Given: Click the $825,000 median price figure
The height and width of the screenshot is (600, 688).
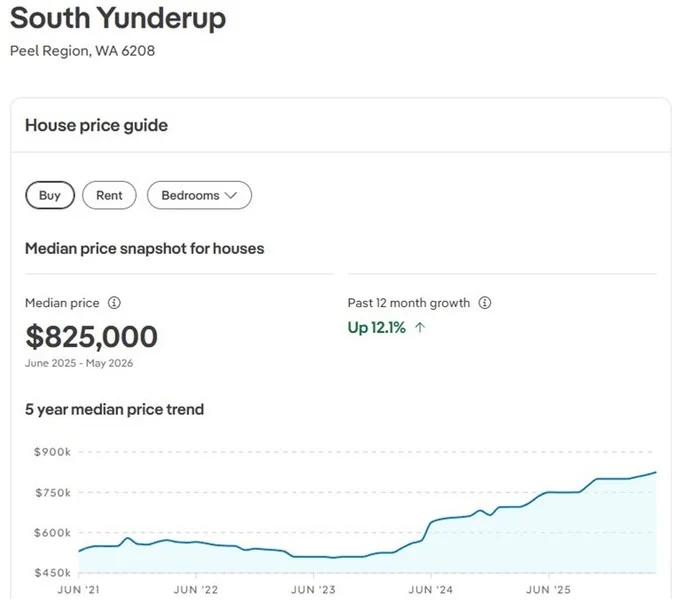Looking at the screenshot, I should (91, 337).
